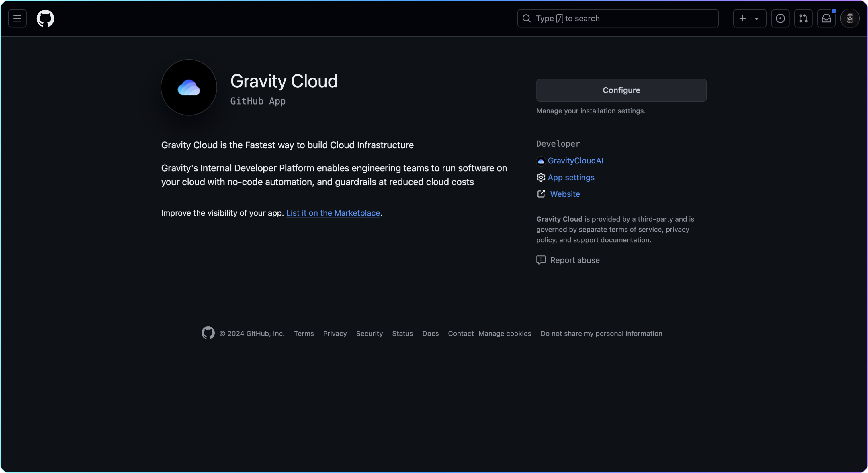Open the Terms footer link
The width and height of the screenshot is (868, 473).
(304, 334)
